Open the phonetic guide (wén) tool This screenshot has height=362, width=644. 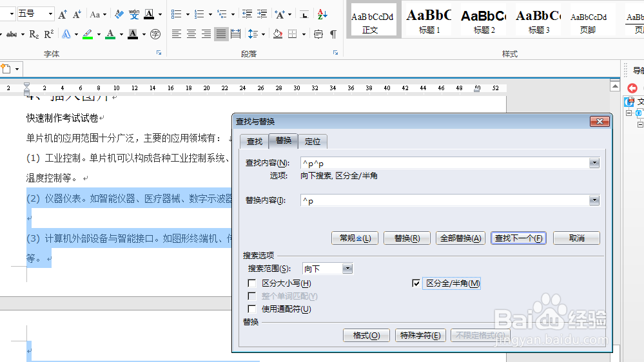click(134, 14)
